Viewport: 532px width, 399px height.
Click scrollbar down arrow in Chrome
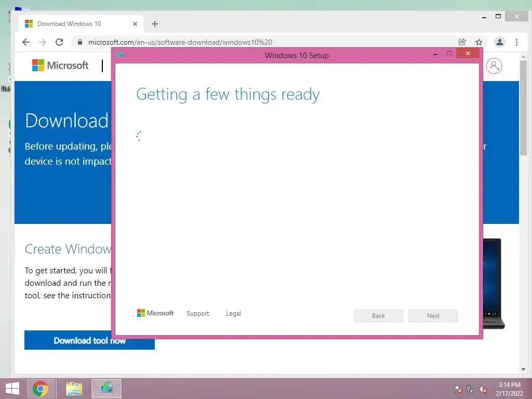coord(523,369)
